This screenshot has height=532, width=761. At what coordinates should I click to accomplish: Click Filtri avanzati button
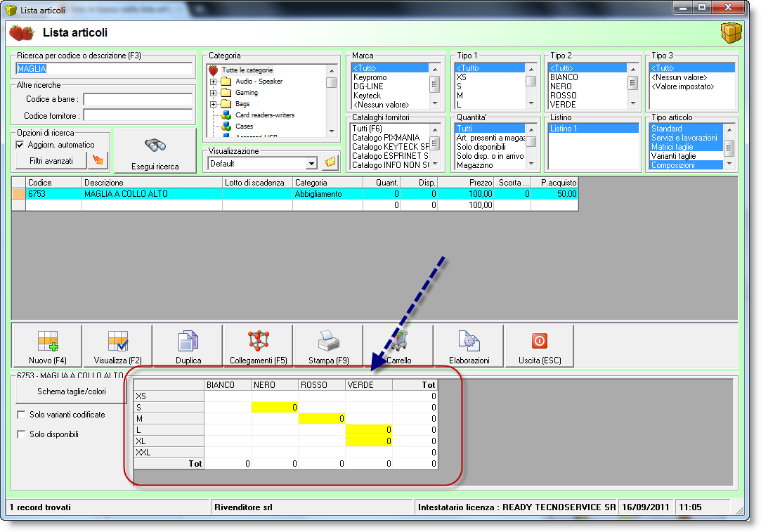pyautogui.click(x=51, y=161)
